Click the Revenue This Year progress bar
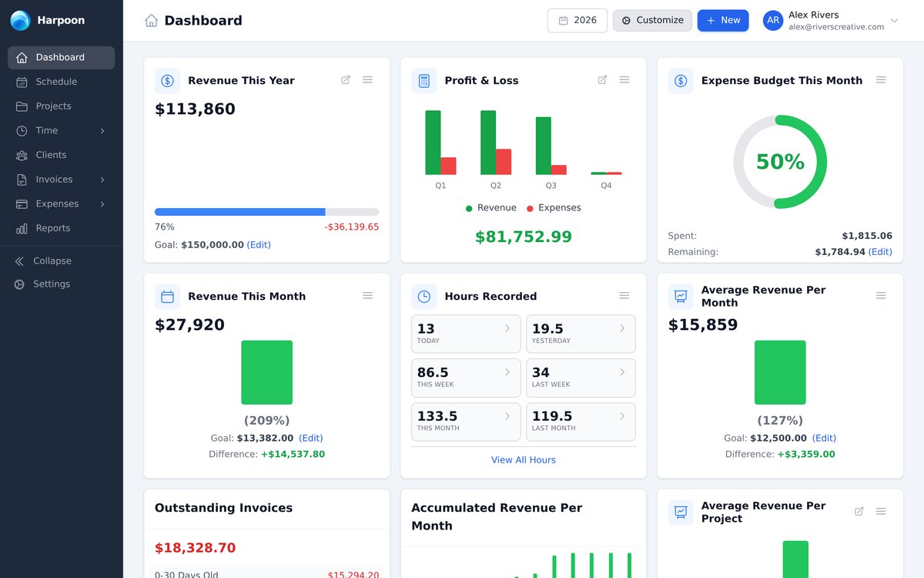The image size is (924, 578). point(266,212)
